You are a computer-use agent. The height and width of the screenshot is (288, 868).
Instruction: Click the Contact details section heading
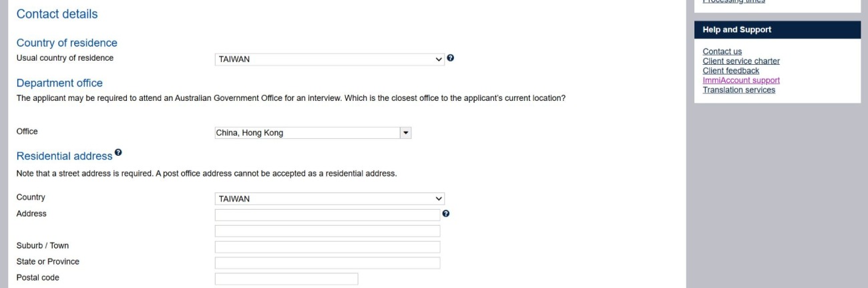click(57, 14)
